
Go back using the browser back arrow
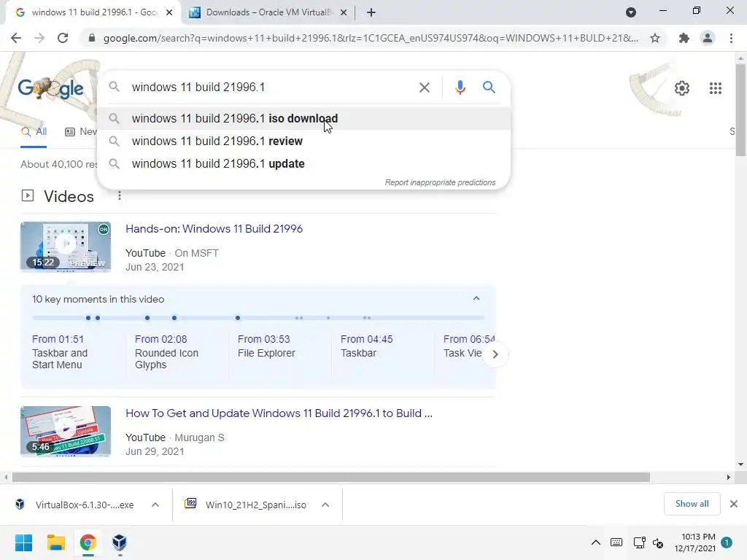(16, 38)
